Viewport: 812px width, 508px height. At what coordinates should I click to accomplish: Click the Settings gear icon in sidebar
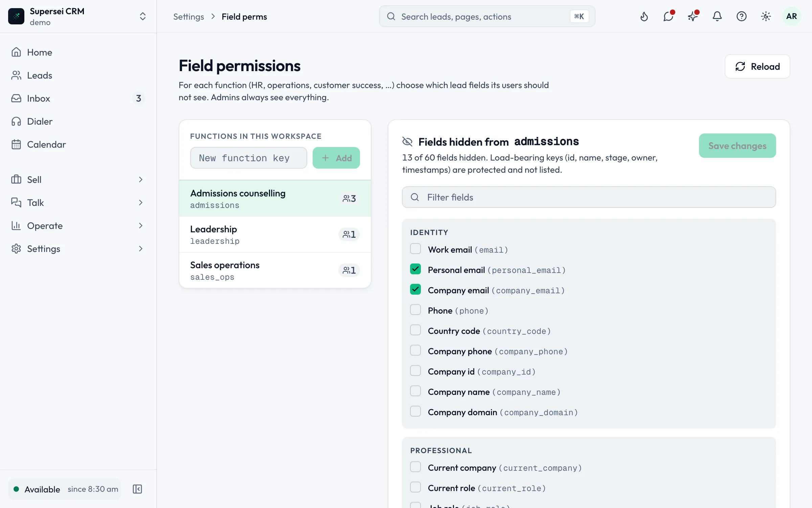click(16, 249)
